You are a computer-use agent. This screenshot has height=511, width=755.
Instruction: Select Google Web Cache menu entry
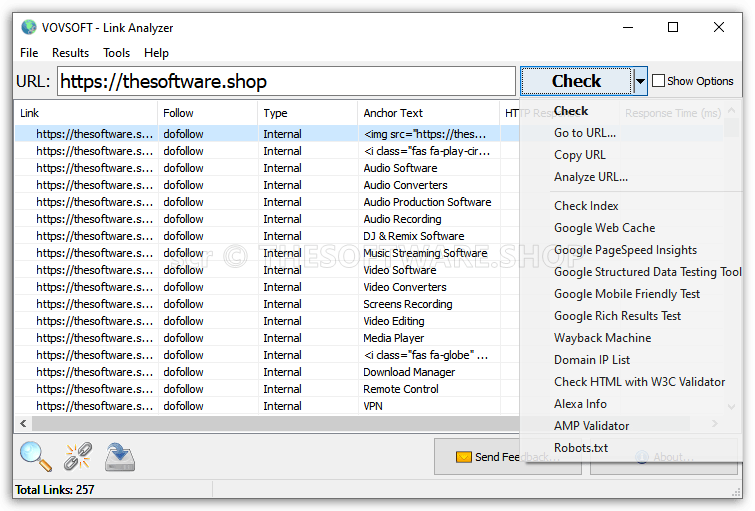pyautogui.click(x=604, y=228)
